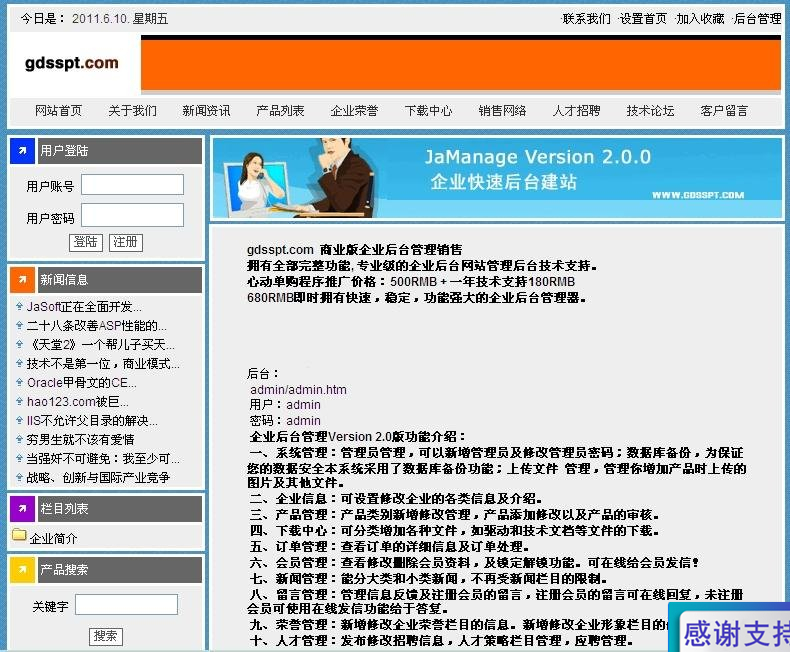Visit the 下载中心 section

(x=428, y=111)
